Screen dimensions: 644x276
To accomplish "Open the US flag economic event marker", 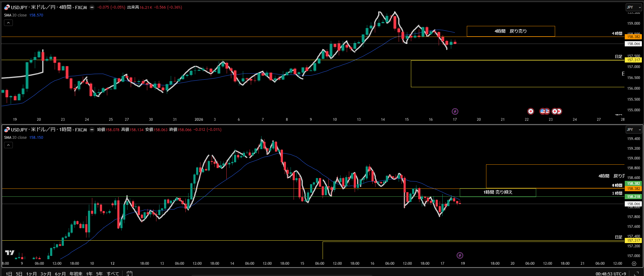I will [543, 111].
